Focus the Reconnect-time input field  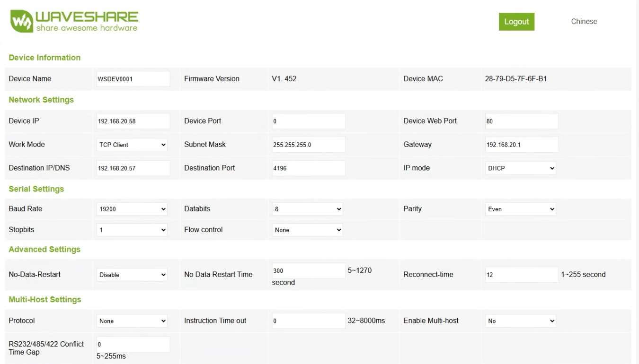pyautogui.click(x=522, y=275)
